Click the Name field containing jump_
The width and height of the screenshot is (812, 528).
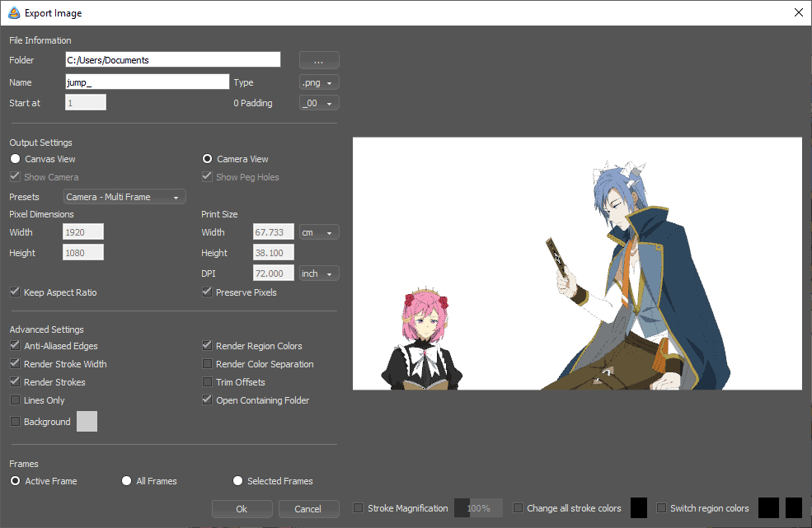pos(147,82)
